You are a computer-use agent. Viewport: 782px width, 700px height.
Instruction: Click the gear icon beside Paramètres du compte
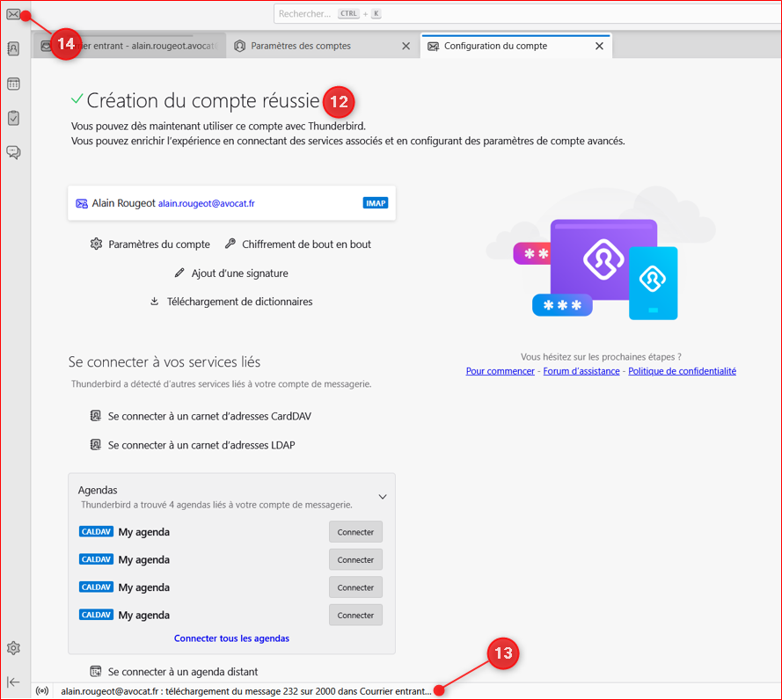click(x=96, y=244)
